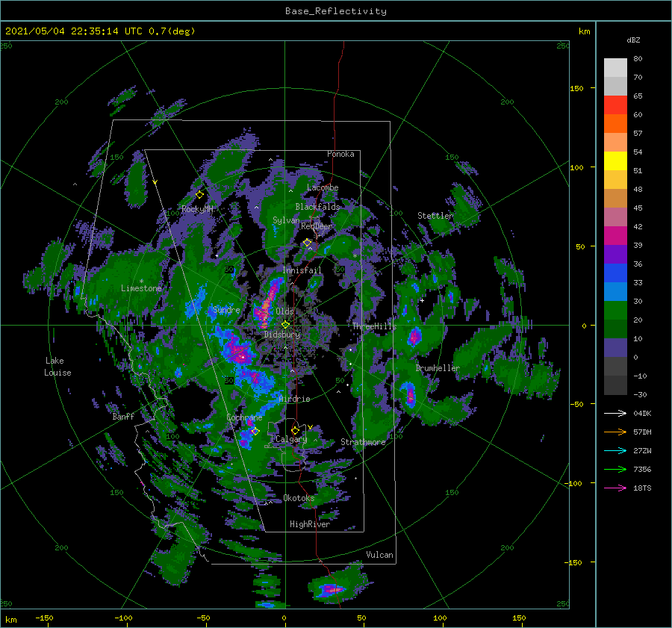
Task: Click the yellow diamond marker above Didsbury
Action: [285, 325]
